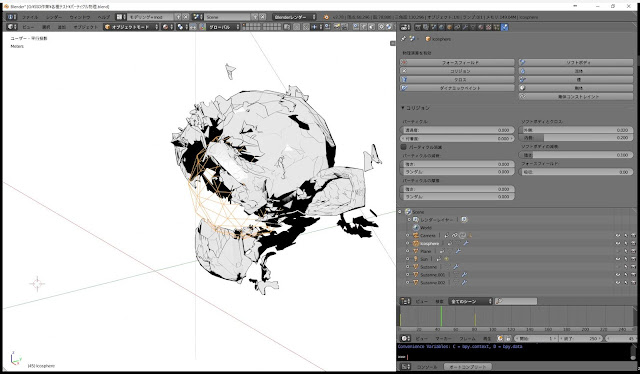Click the Blender logo in the info header
This screenshot has height=374, width=640.
pyautogui.click(x=326, y=17)
